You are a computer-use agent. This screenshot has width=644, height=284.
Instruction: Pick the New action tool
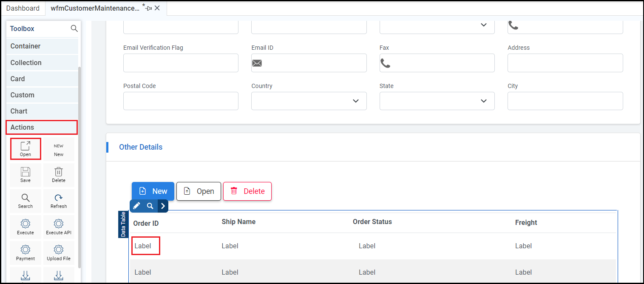click(59, 149)
